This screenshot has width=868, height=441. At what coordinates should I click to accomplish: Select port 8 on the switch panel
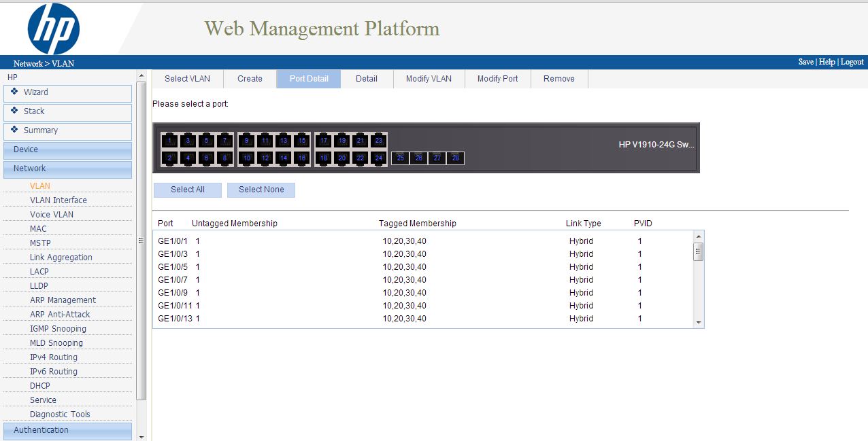click(x=224, y=158)
